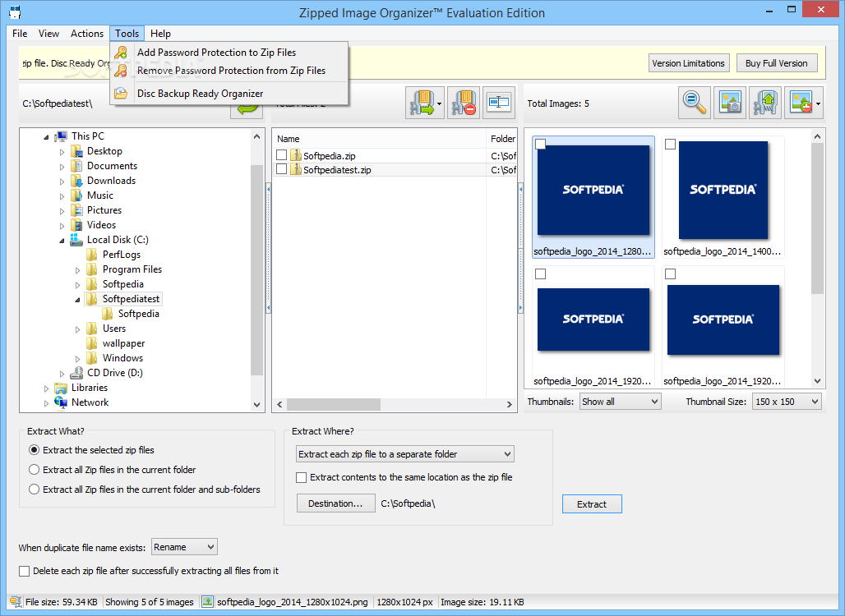Open the dropdown arrow beside move zip icon
Viewport: 845px width, 616px height.
pyautogui.click(x=440, y=103)
